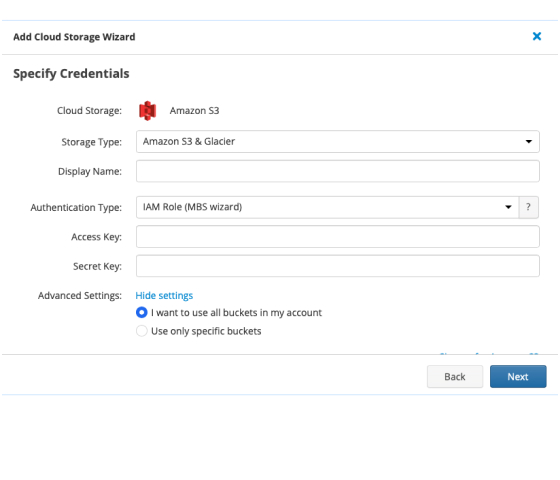This screenshot has width=560, height=480.
Task: Click the 'Access Key:' label
Action: 96,237
